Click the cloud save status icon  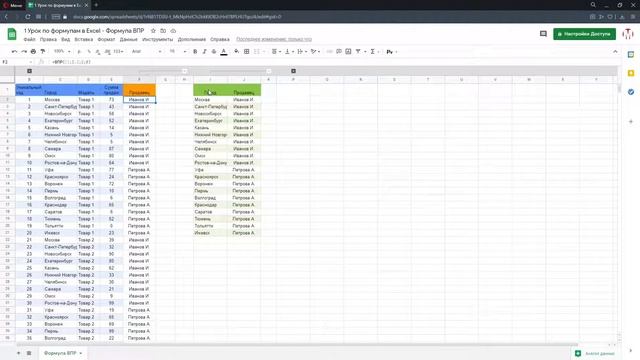click(173, 31)
